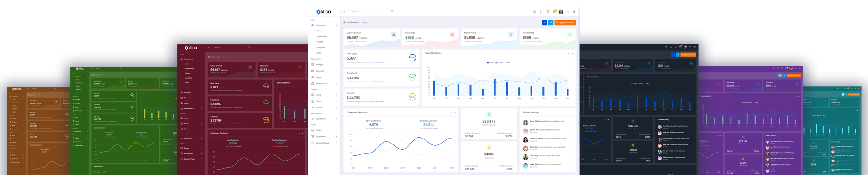This screenshot has width=868, height=175.
Task: Click the search field in maroon dashboard
Action: pyautogui.click(x=231, y=47)
